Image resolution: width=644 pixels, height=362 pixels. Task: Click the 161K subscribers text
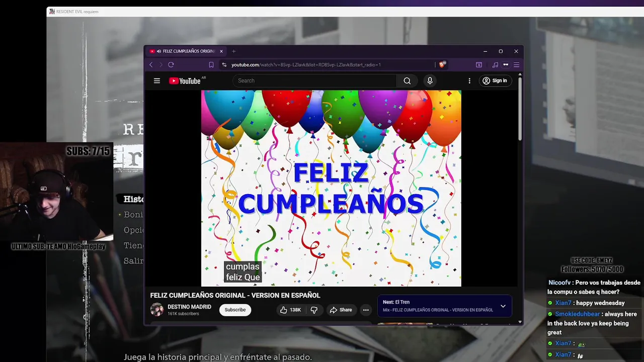[183, 314]
